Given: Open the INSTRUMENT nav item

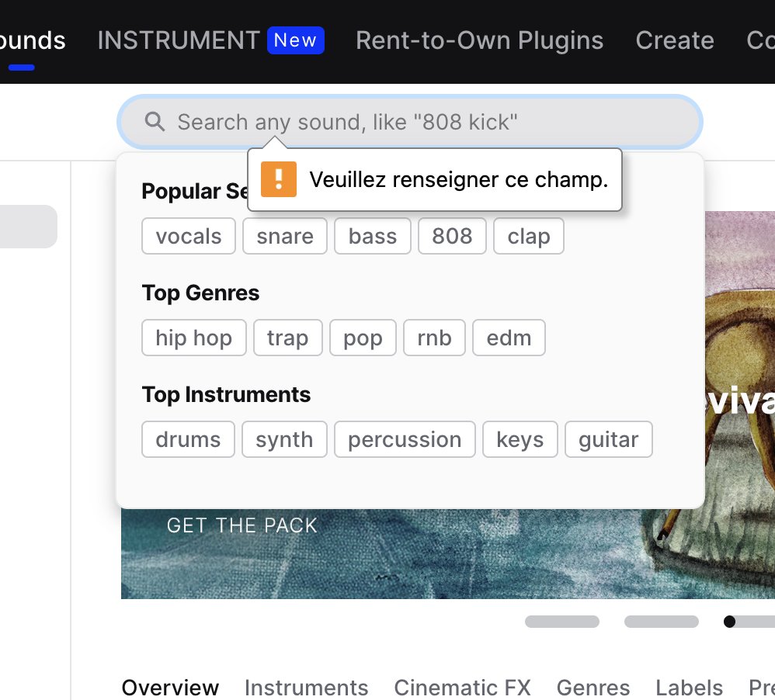Looking at the screenshot, I should [x=179, y=40].
